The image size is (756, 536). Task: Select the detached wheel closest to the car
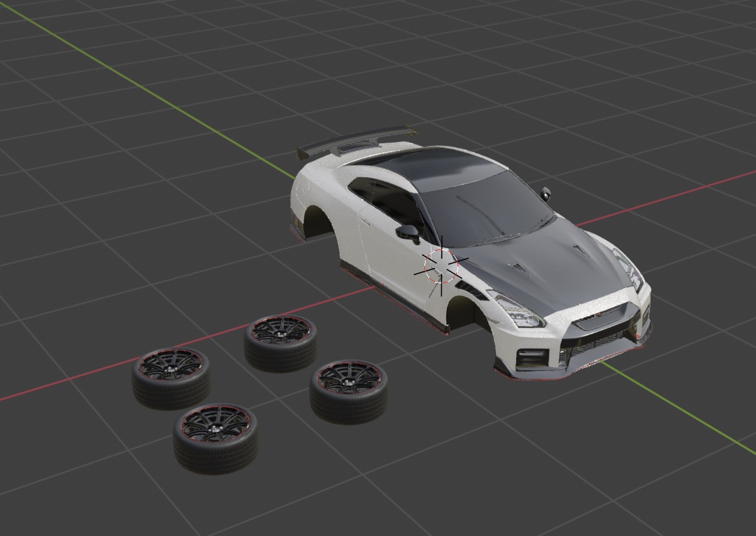point(281,344)
